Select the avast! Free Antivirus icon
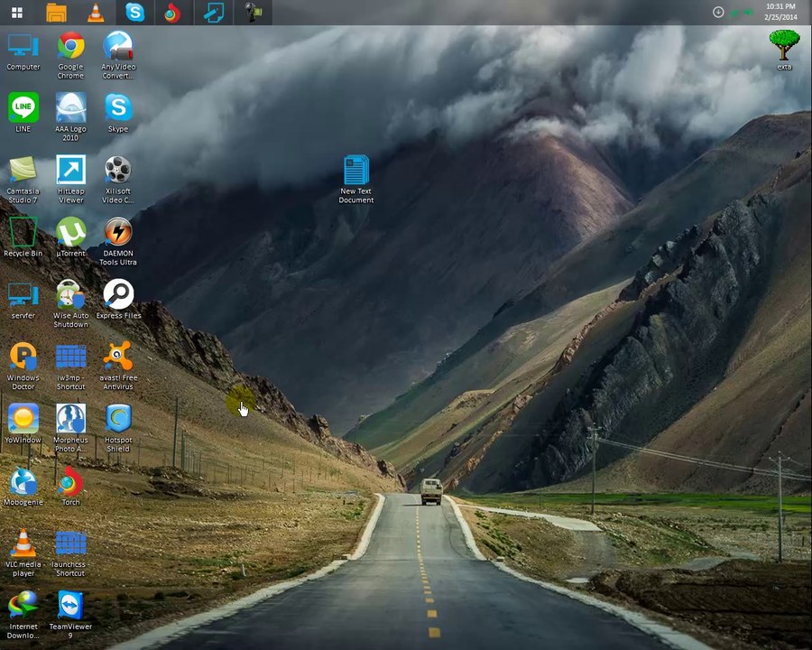812x650 pixels. (x=118, y=366)
